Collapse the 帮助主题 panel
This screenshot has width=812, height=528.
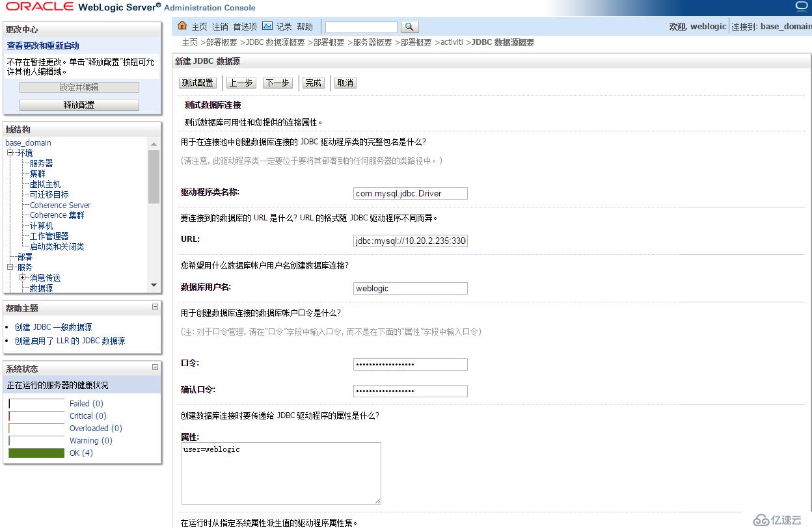(155, 307)
